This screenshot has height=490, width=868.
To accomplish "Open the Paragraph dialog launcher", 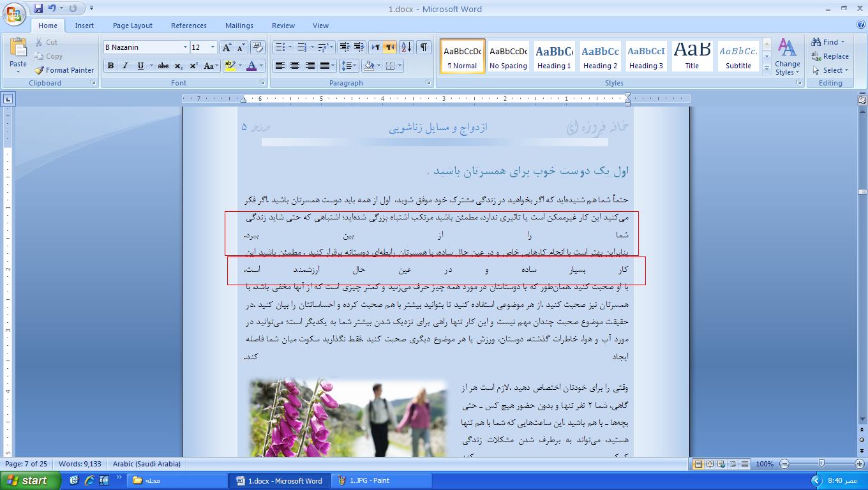I will pos(428,83).
